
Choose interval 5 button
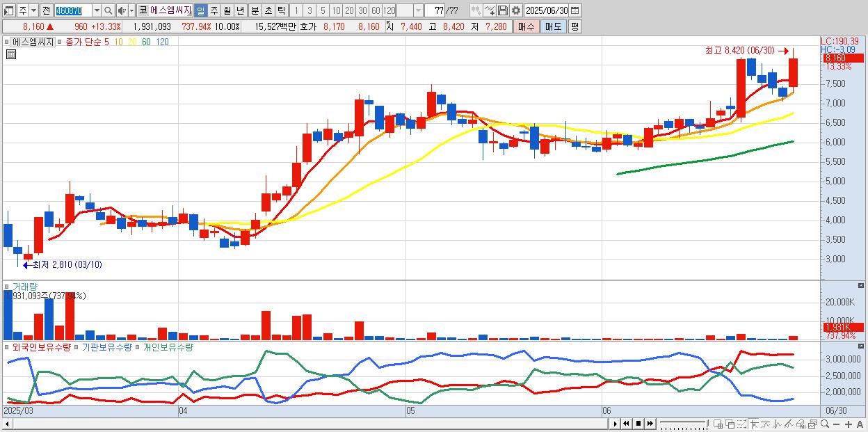coord(323,11)
